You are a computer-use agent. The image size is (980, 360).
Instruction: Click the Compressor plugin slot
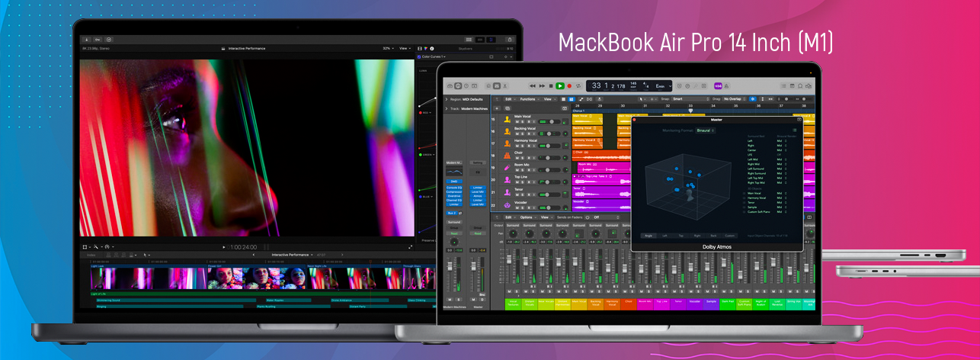click(454, 191)
